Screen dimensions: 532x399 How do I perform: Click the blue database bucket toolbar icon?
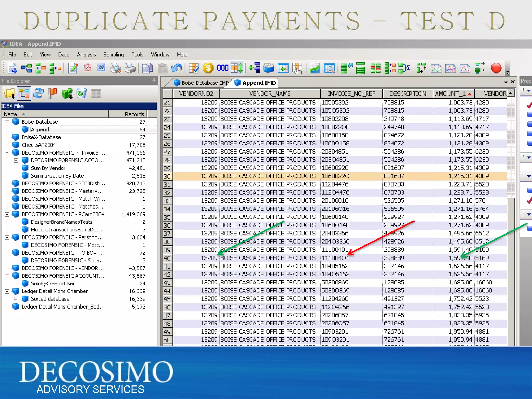coord(269,68)
